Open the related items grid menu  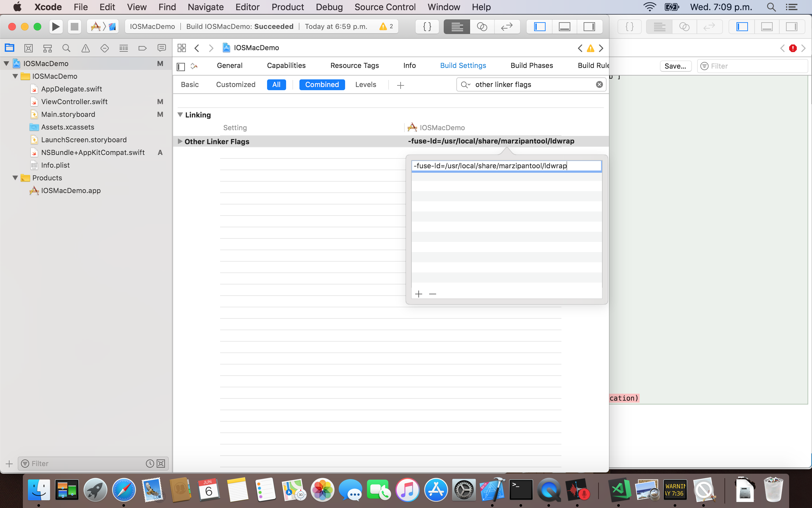pos(181,48)
